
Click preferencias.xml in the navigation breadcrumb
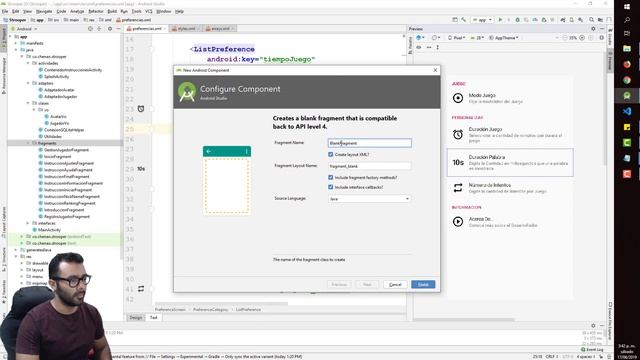click(x=133, y=20)
